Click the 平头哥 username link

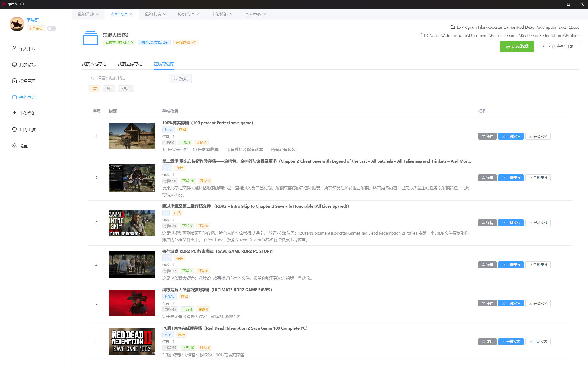33,20
